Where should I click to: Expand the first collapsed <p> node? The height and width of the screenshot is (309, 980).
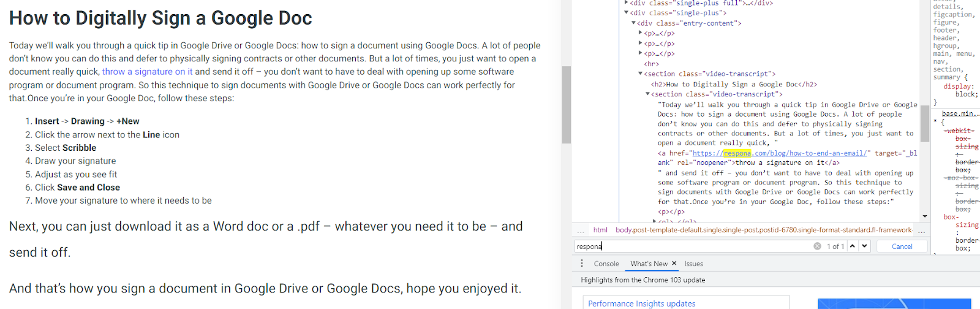640,33
